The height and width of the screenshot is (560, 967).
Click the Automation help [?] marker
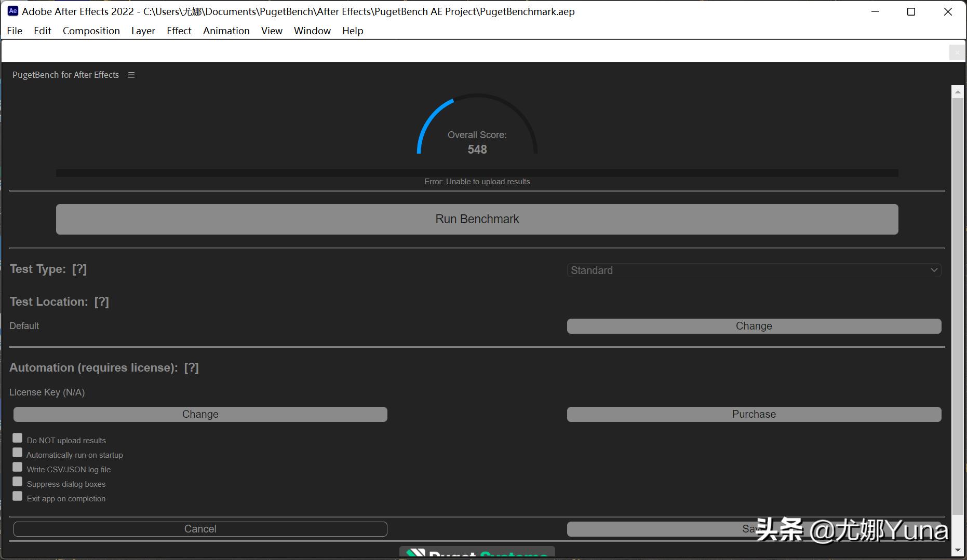pyautogui.click(x=192, y=367)
